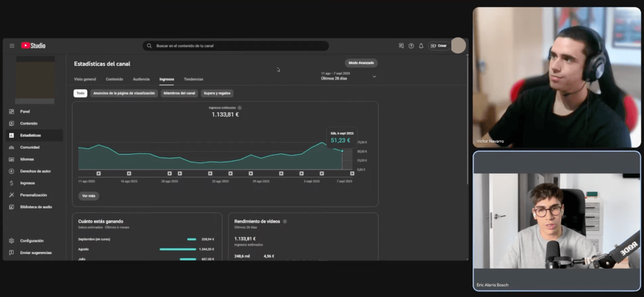Image resolution: width=644 pixels, height=297 pixels.
Task: Switch to the Audiencia tab
Action: pyautogui.click(x=141, y=79)
